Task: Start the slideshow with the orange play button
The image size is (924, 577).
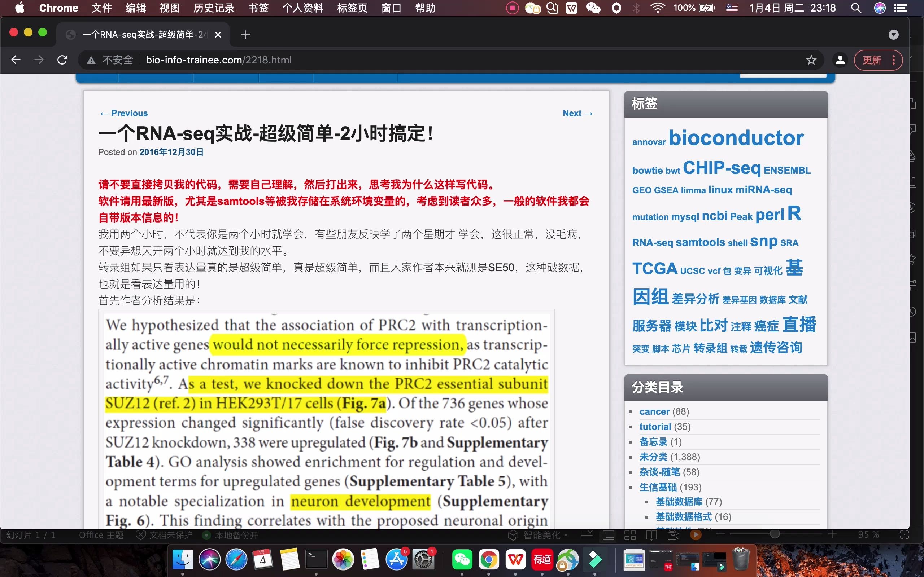Action: tap(696, 535)
